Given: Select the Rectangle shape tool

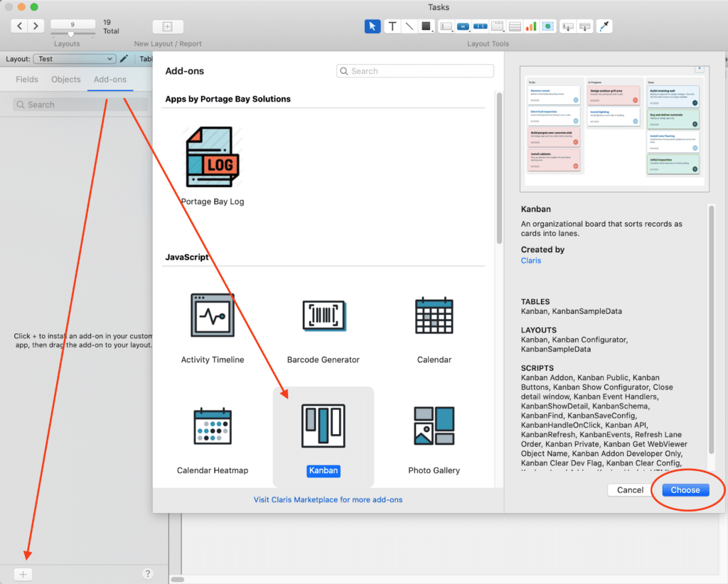Looking at the screenshot, I should (426, 26).
